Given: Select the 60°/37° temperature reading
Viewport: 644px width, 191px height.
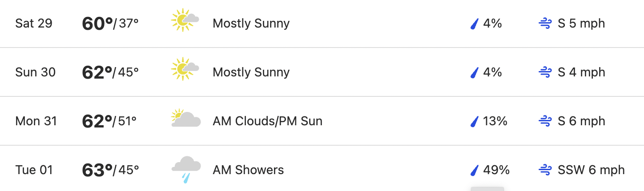Looking at the screenshot, I should 110,24.
